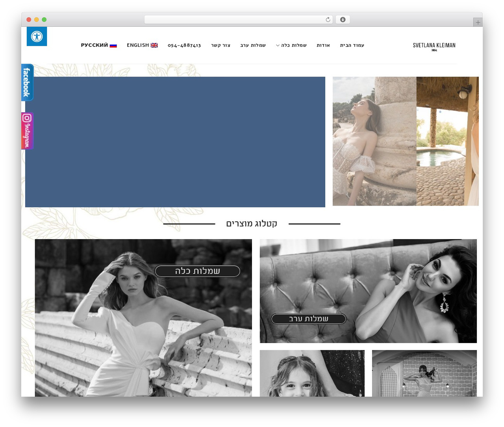Image resolution: width=504 pixels, height=427 pixels.
Task: Click the Svetlana Kleiman logo
Action: pos(434,46)
